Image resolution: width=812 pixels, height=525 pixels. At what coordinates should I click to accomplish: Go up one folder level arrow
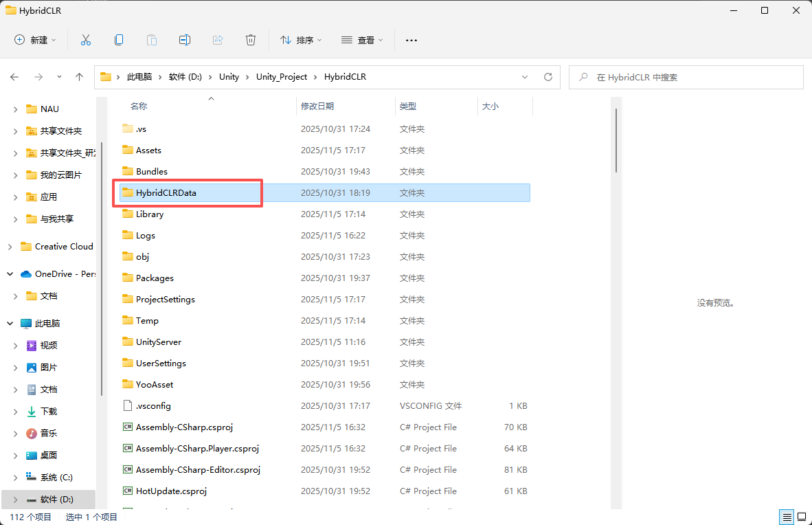point(79,77)
